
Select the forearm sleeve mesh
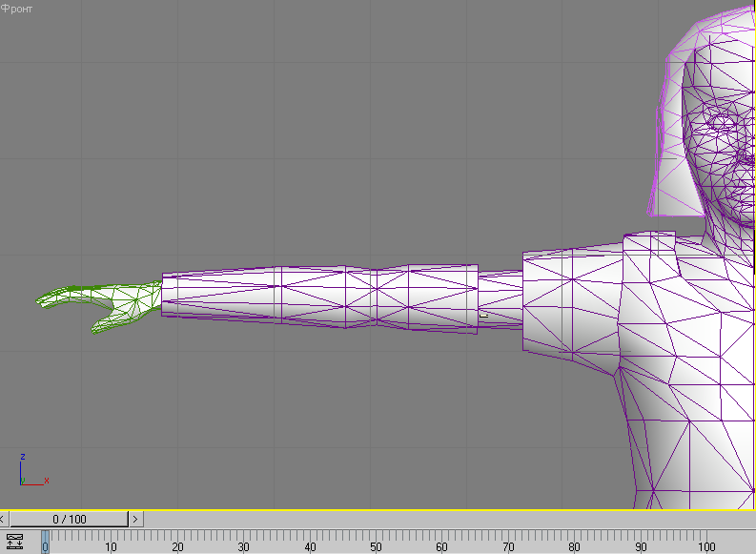[x=319, y=298]
